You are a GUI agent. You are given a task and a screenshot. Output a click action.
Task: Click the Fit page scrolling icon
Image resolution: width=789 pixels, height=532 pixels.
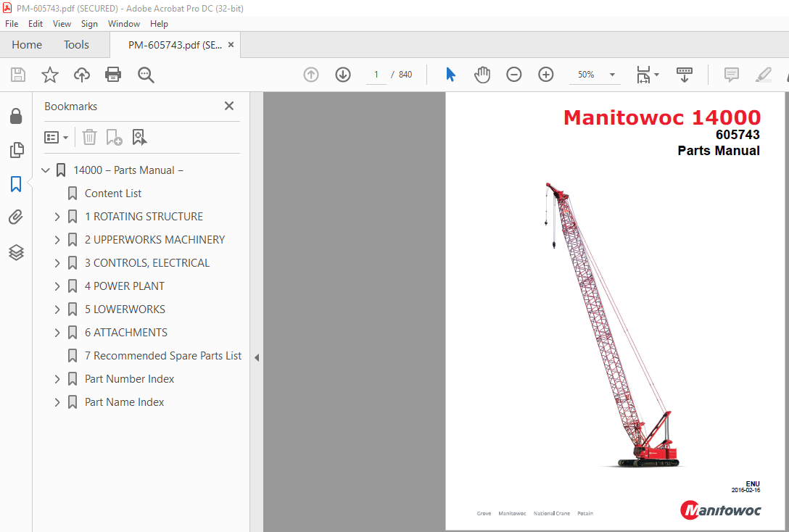coord(643,75)
